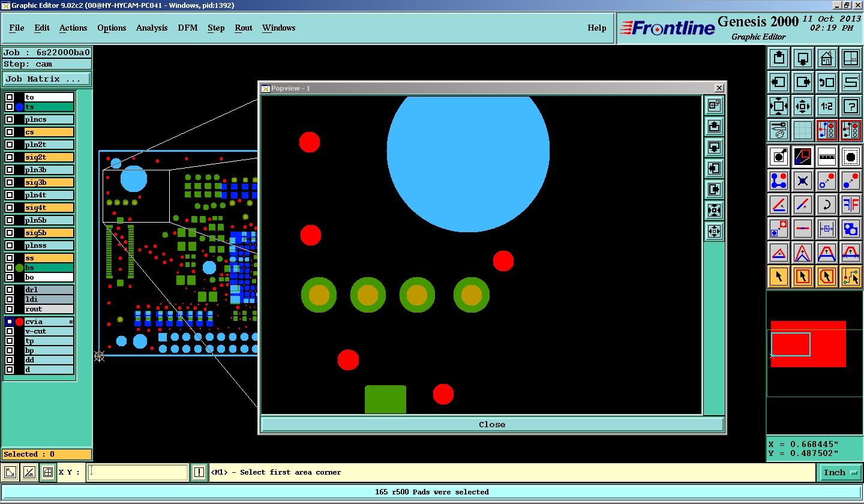Toggle display checkbox for layer v-cut
The width and height of the screenshot is (864, 504).
tap(10, 331)
